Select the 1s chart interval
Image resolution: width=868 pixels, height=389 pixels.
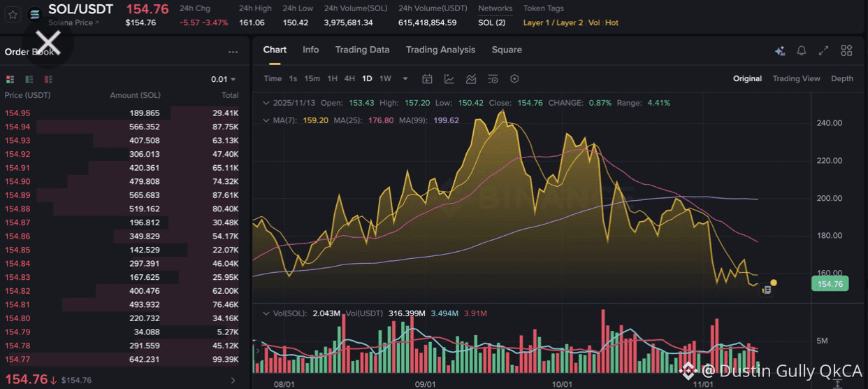click(x=293, y=79)
